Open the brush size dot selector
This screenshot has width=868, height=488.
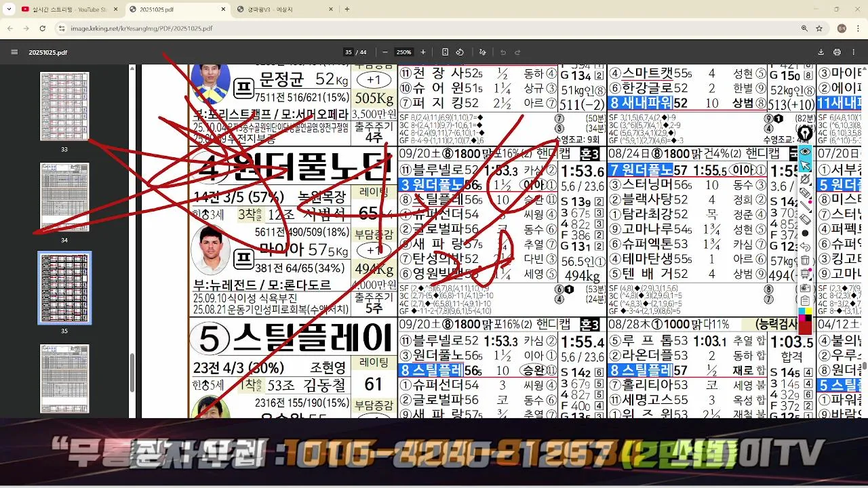[x=805, y=233]
